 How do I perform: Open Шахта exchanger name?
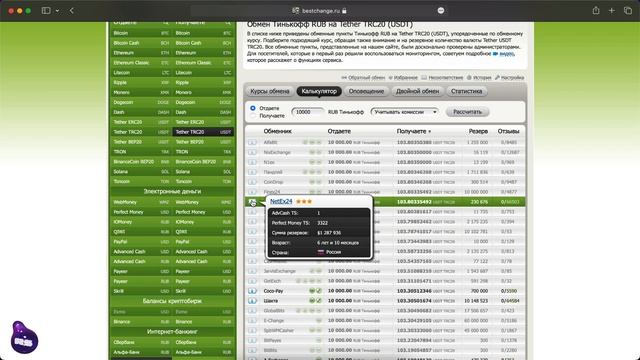271,301
